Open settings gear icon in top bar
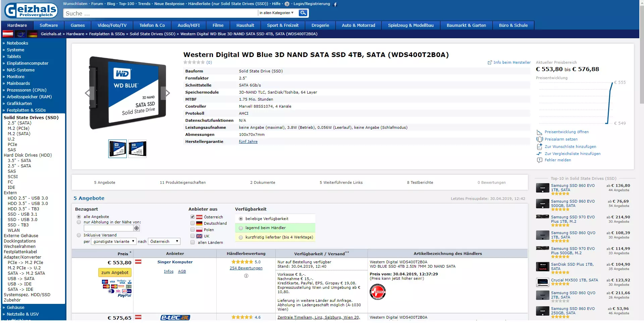Screen dimensions: 644x323 [287, 4]
